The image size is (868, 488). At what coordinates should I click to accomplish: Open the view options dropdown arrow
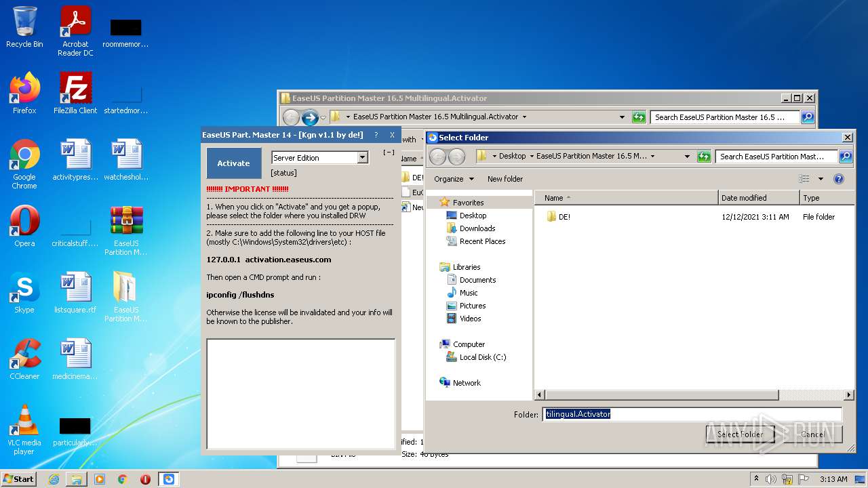click(821, 179)
